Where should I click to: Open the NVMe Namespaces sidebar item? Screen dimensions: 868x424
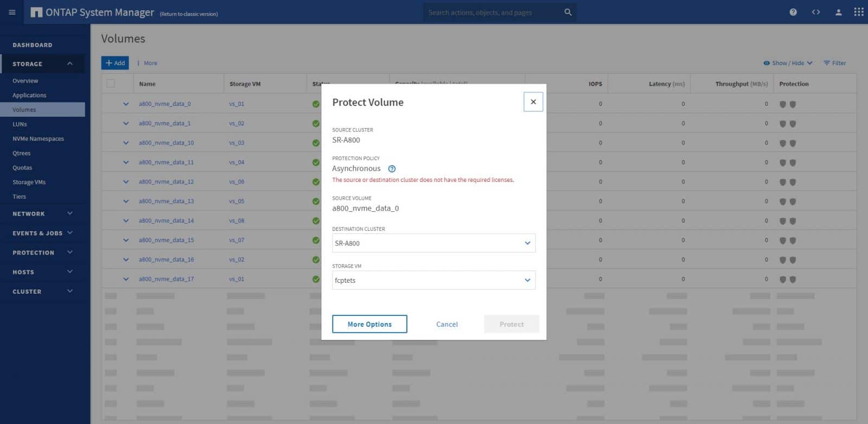pyautogui.click(x=38, y=138)
